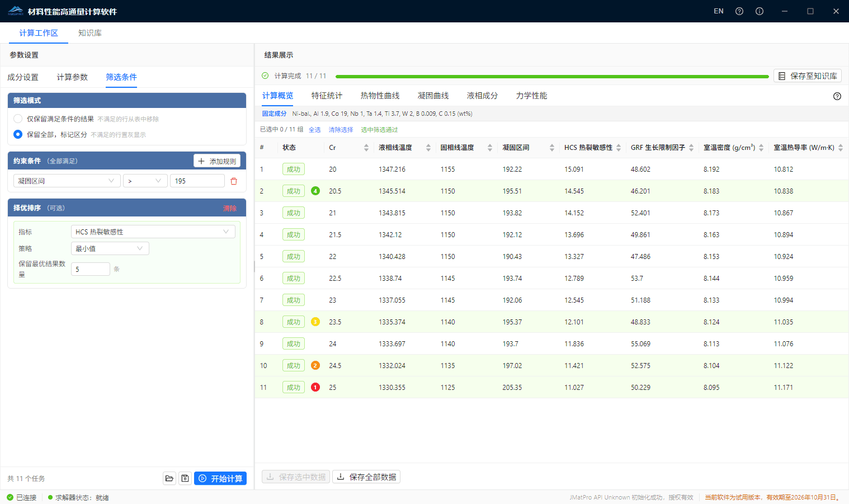The image size is (849, 504).
Task: Open the 策略 dropdown set to 最小值
Action: 110,248
